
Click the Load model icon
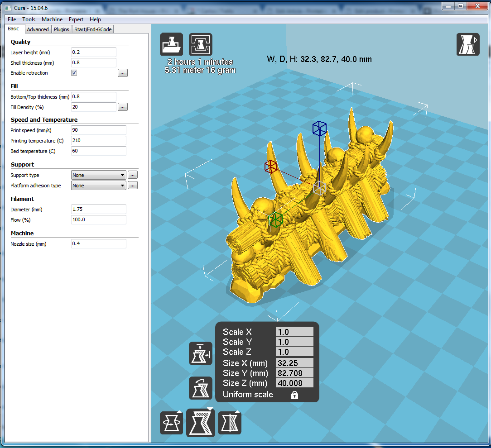coord(172,44)
